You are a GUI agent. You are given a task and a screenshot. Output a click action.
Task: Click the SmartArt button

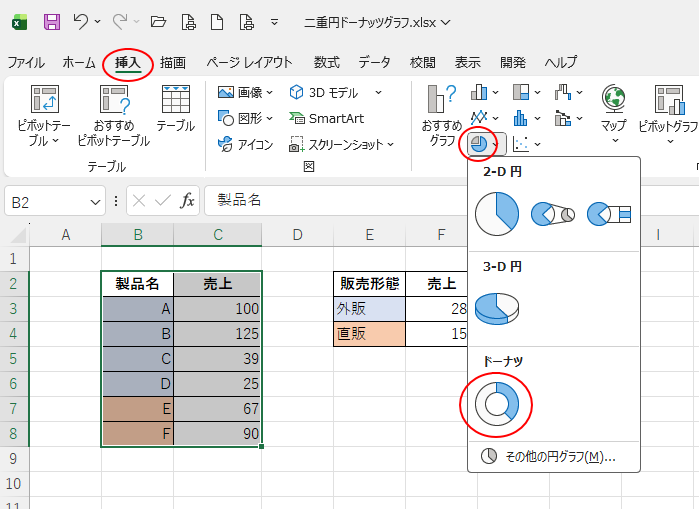(x=326, y=119)
